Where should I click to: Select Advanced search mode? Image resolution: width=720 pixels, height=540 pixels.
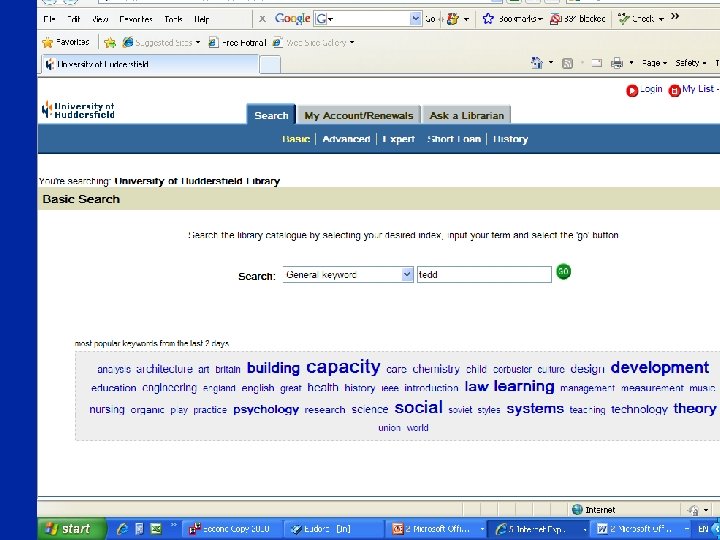pos(346,139)
